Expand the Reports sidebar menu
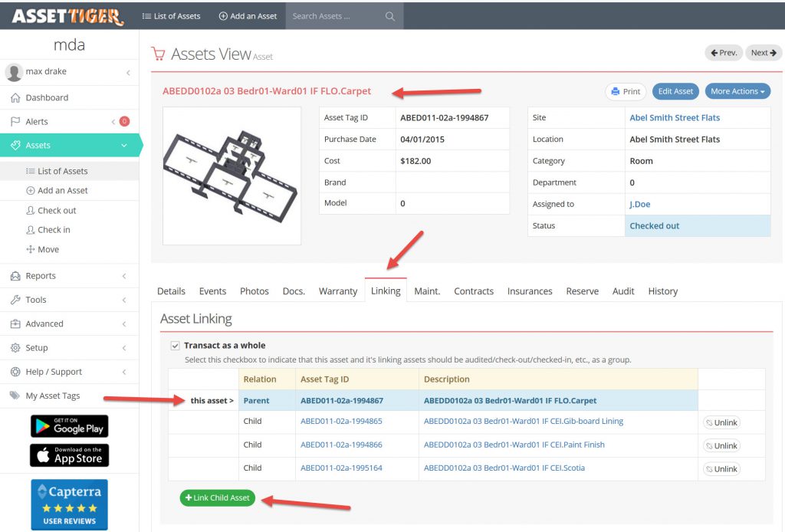 coord(69,276)
